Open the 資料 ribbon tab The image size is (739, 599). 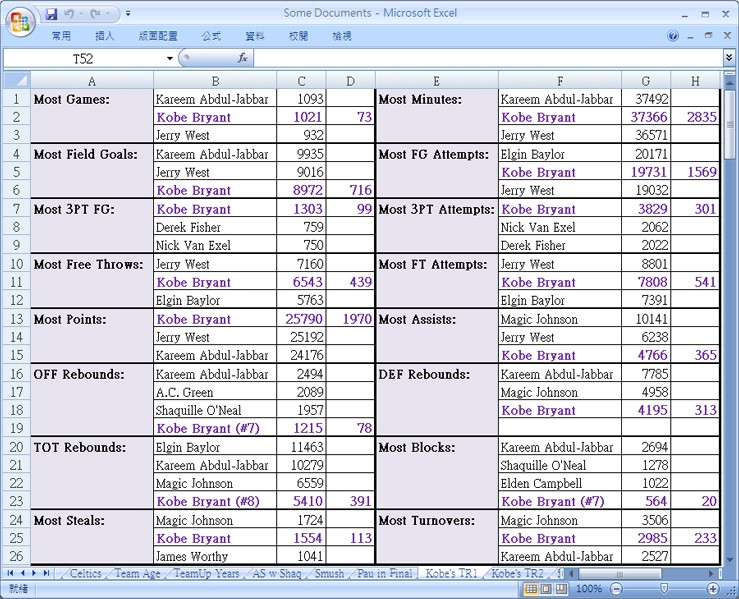[x=255, y=36]
